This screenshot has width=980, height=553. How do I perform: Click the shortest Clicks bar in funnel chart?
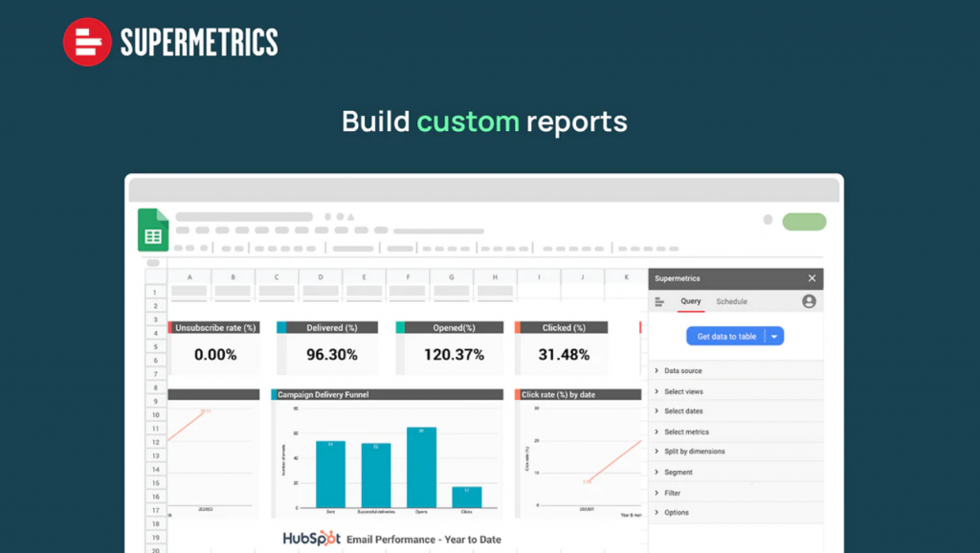click(x=467, y=498)
